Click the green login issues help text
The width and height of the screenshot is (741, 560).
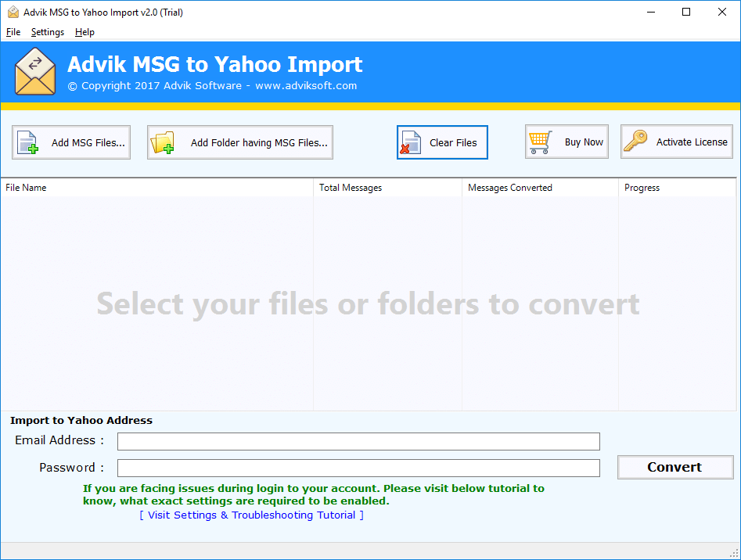[314, 494]
